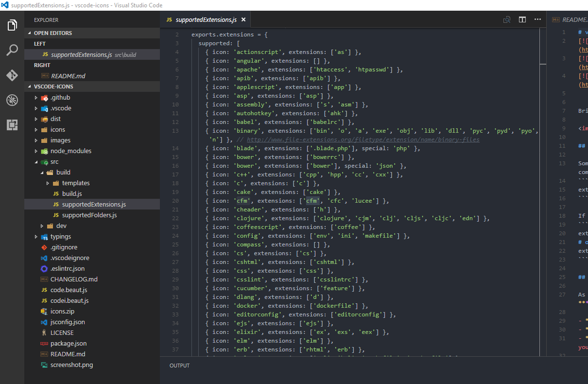Expand the typings folder

click(92, 237)
